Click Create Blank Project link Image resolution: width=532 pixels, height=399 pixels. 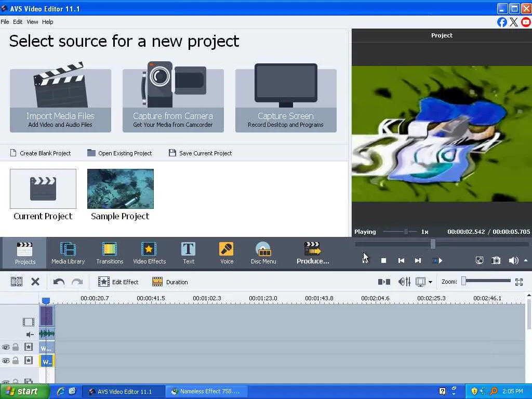[41, 153]
